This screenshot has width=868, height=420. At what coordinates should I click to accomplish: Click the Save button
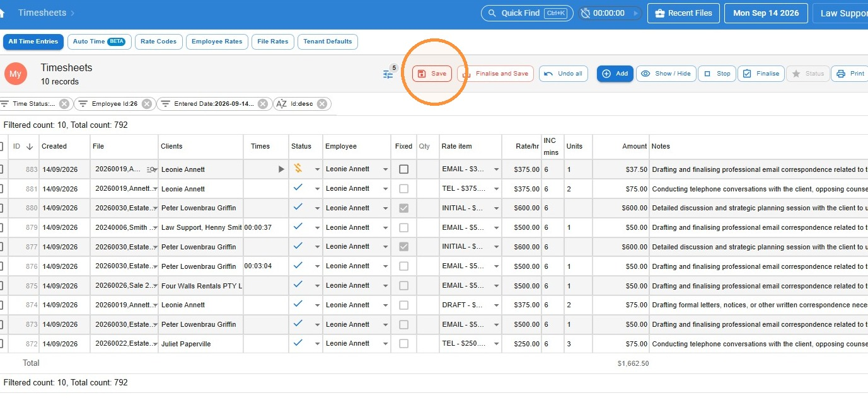pos(432,74)
